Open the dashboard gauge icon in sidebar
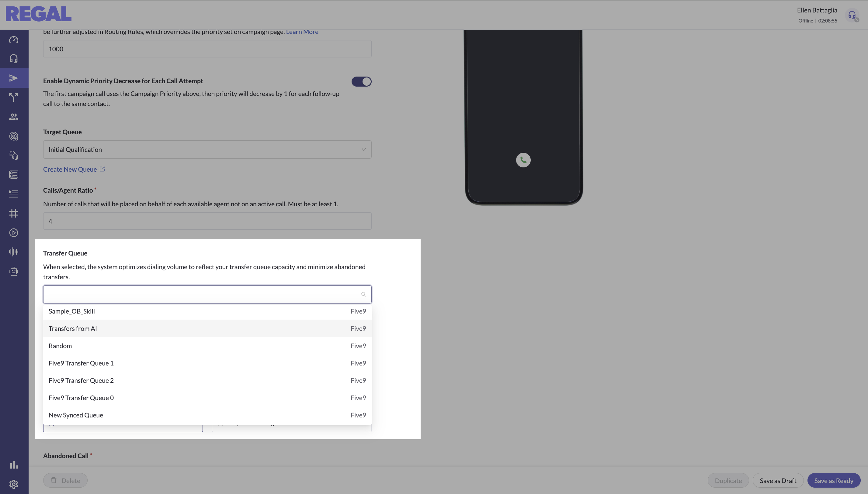The height and width of the screenshot is (494, 868). click(x=14, y=40)
